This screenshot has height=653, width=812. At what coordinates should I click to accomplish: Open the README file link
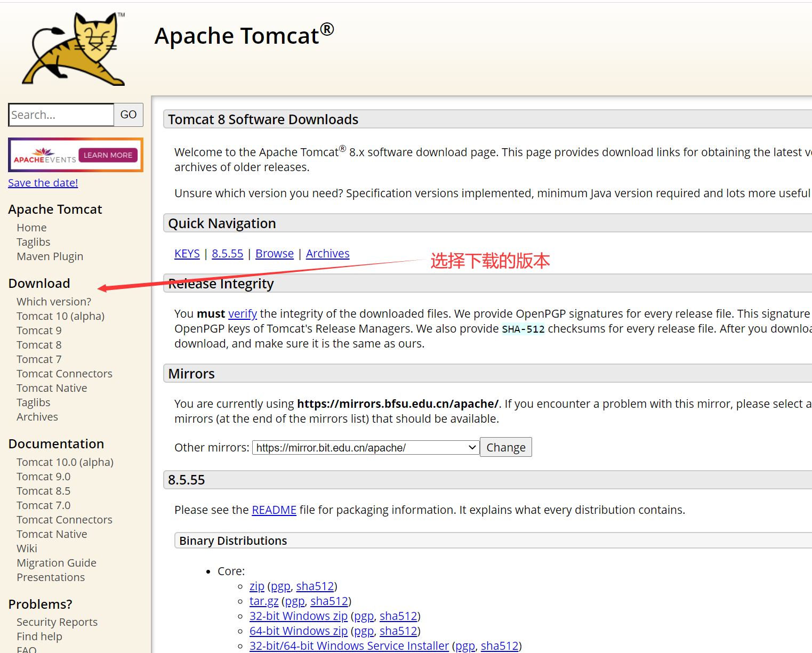(x=274, y=510)
